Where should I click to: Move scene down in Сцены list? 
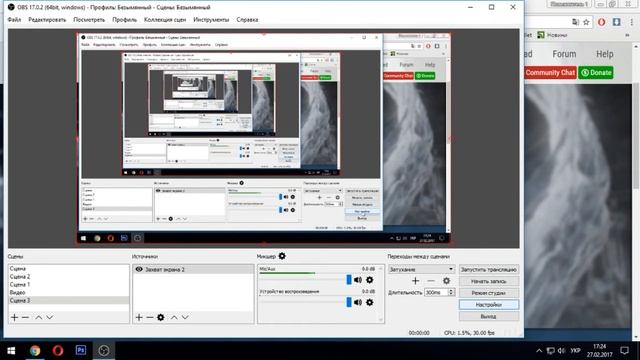point(49,317)
